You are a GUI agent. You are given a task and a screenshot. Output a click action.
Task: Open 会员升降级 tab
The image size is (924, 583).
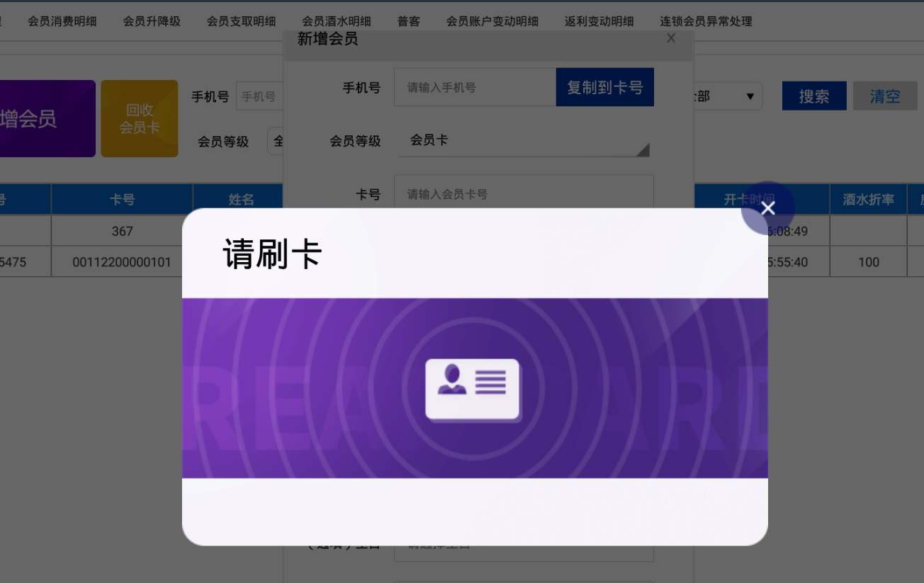pos(152,21)
